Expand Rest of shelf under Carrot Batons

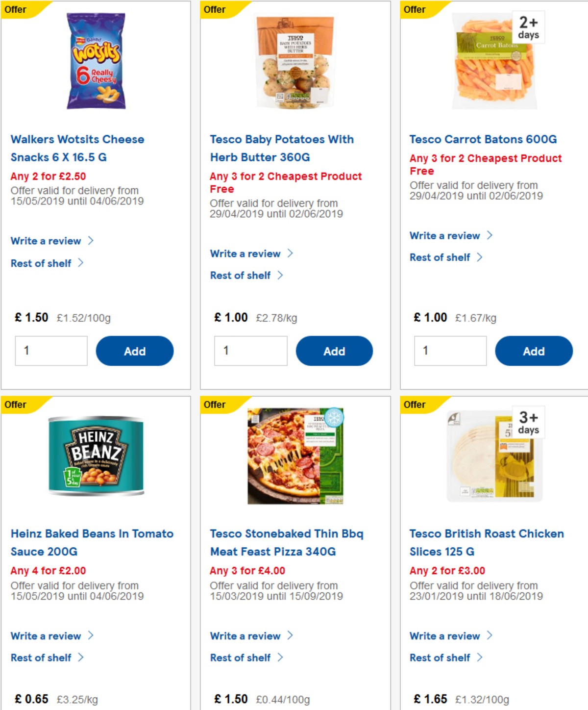pos(440,257)
